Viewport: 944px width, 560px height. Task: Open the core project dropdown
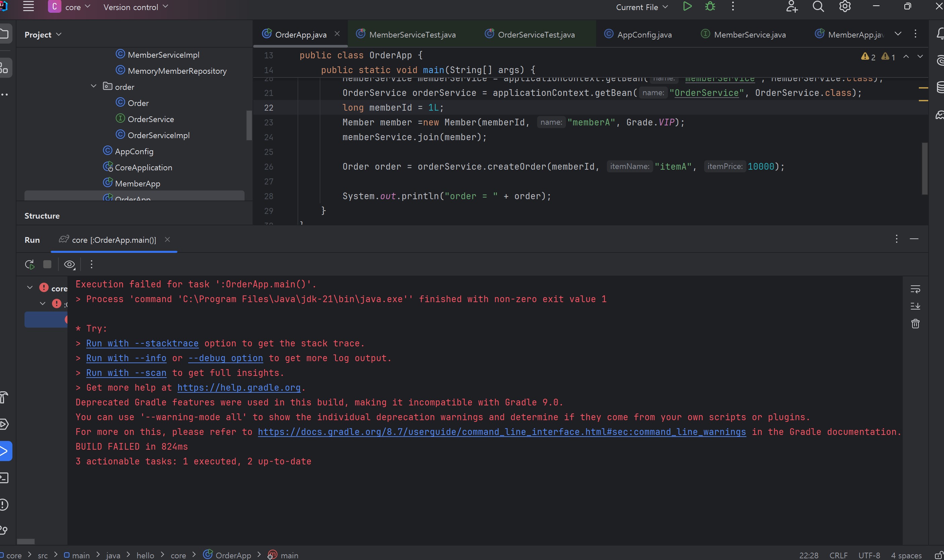pyautogui.click(x=69, y=7)
